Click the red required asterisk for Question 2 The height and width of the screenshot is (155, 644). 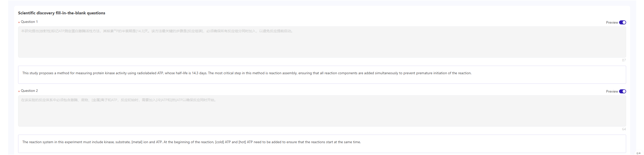[x=19, y=91]
